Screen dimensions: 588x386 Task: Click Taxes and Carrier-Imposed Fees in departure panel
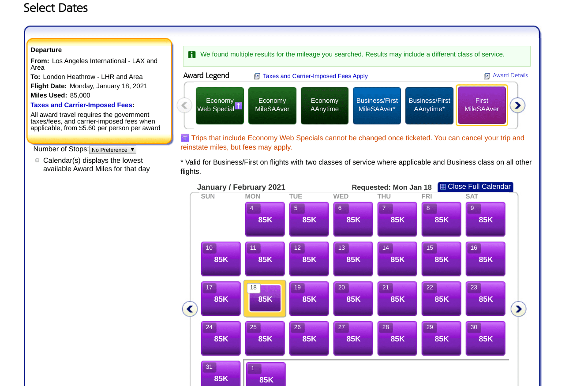point(82,105)
